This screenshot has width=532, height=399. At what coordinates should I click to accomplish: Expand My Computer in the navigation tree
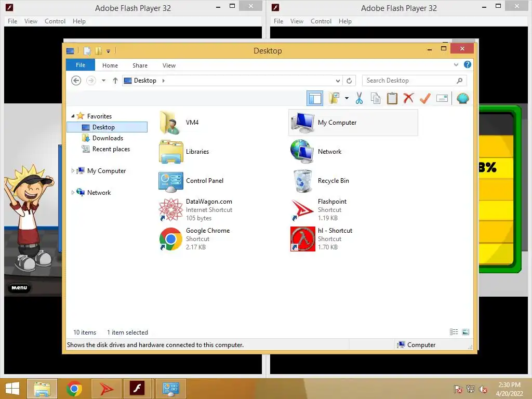click(x=73, y=170)
